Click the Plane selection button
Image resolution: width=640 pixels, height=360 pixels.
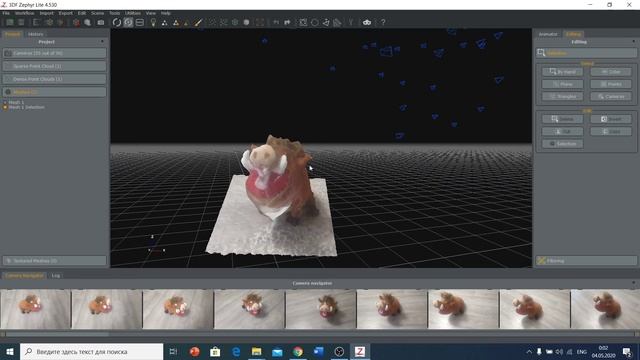(x=563, y=84)
